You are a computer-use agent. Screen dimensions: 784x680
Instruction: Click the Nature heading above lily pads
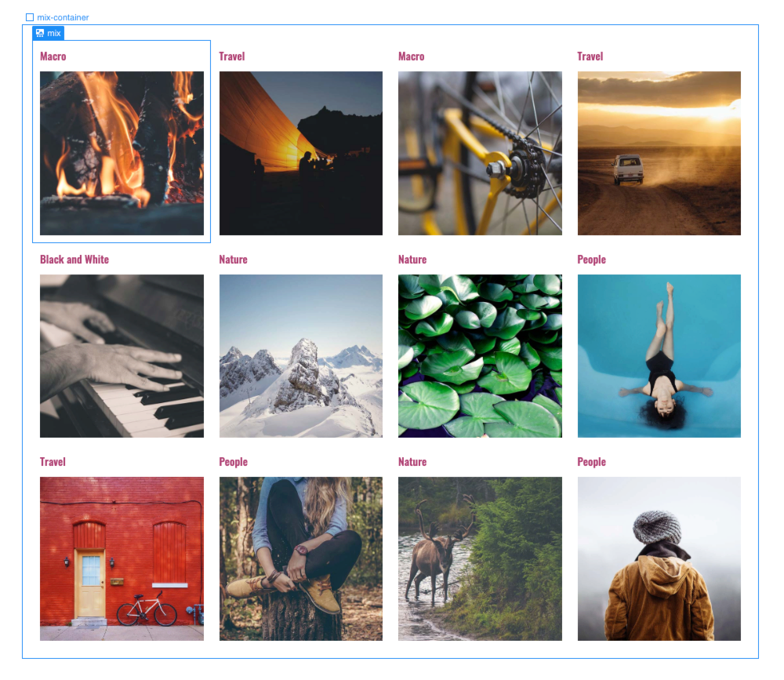click(x=412, y=260)
